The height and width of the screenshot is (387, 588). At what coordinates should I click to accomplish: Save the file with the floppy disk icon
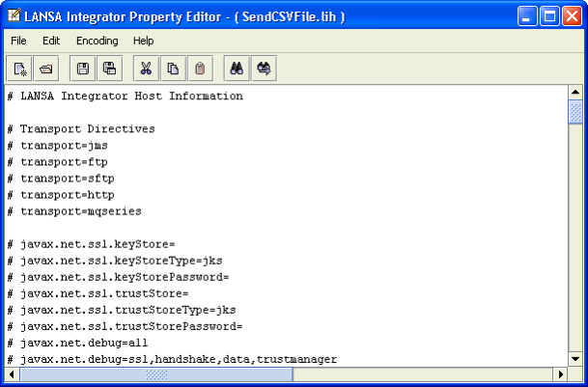(82, 69)
